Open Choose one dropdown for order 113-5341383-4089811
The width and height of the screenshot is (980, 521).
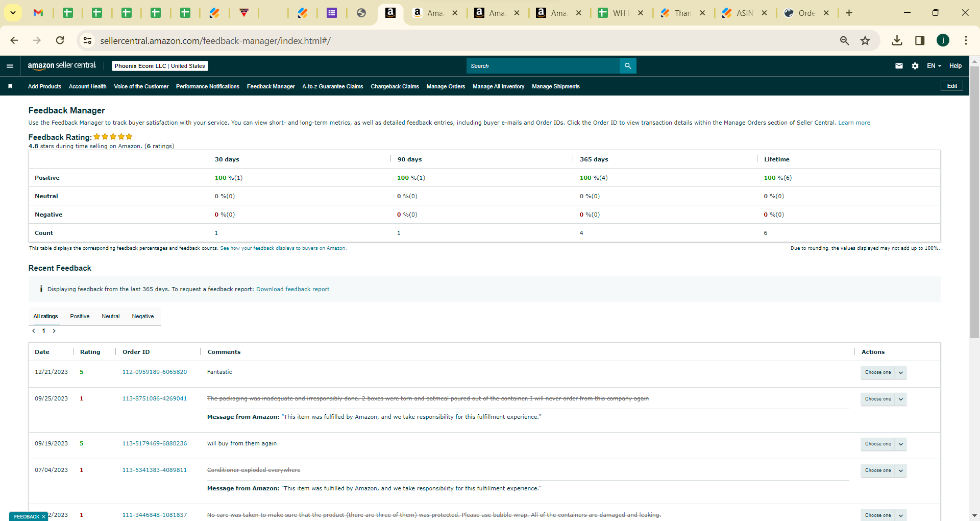[x=883, y=470]
